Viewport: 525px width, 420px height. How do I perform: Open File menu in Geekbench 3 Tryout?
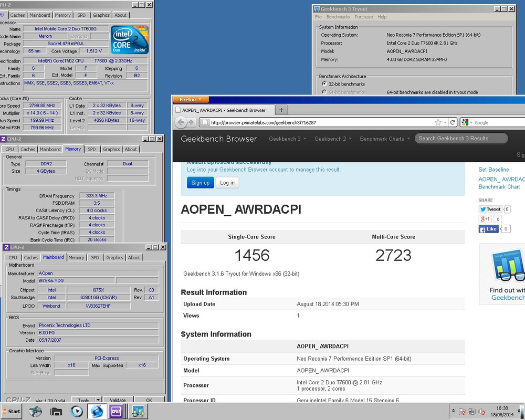[318, 17]
